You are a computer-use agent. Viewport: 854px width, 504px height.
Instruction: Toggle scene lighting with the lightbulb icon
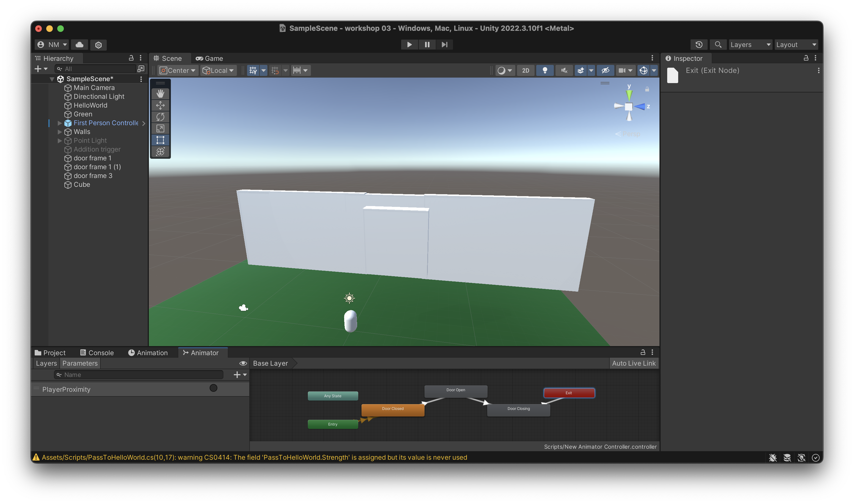tap(545, 70)
